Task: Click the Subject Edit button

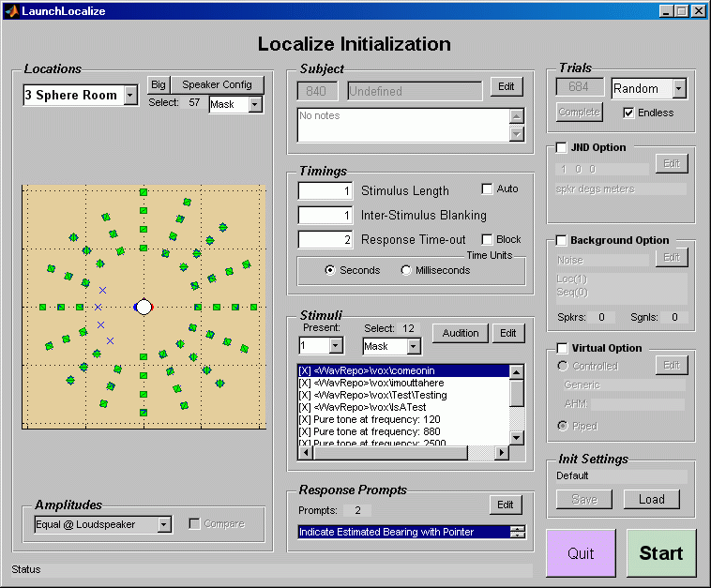Action: 506,86
